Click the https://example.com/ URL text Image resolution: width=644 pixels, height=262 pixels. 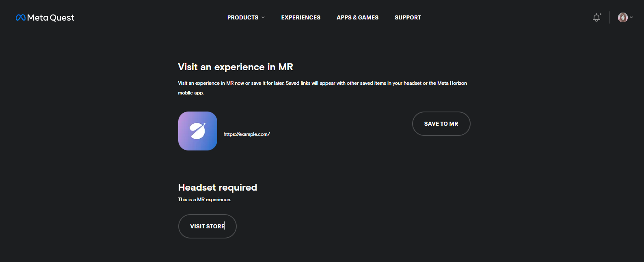(x=246, y=134)
